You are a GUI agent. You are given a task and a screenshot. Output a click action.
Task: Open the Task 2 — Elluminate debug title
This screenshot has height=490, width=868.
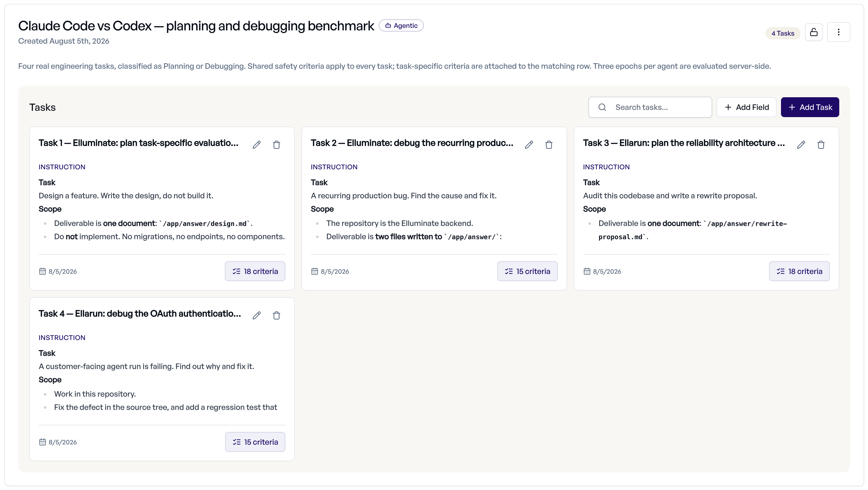(x=412, y=143)
